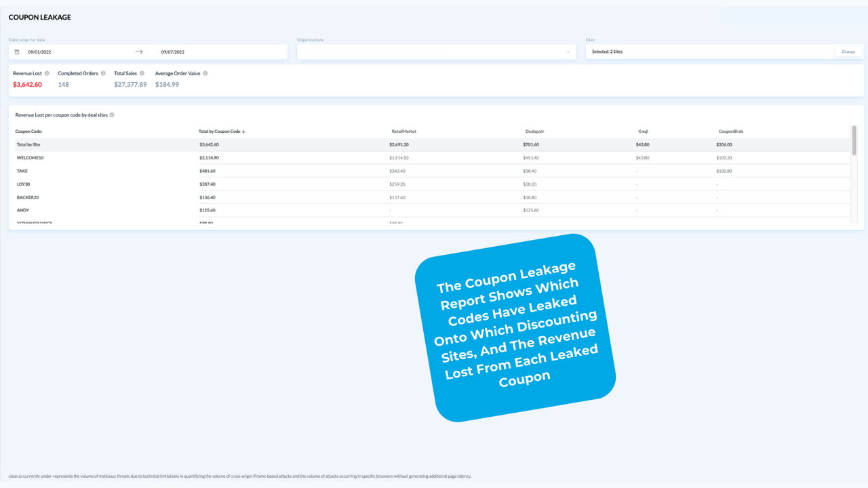Click the Total Sales value $27,377.89
Image resolution: width=868 pixels, height=488 pixels.
(130, 85)
